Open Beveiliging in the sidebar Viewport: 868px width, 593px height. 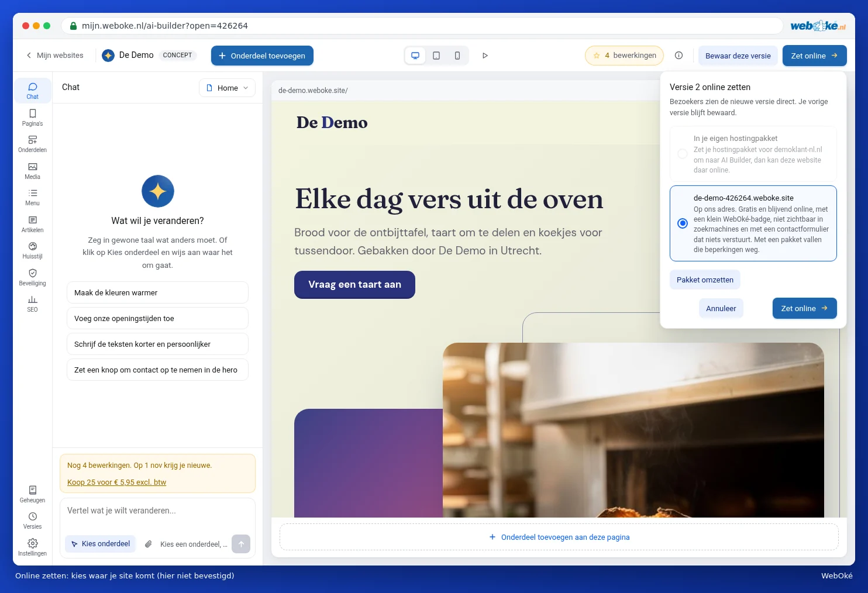tap(32, 277)
